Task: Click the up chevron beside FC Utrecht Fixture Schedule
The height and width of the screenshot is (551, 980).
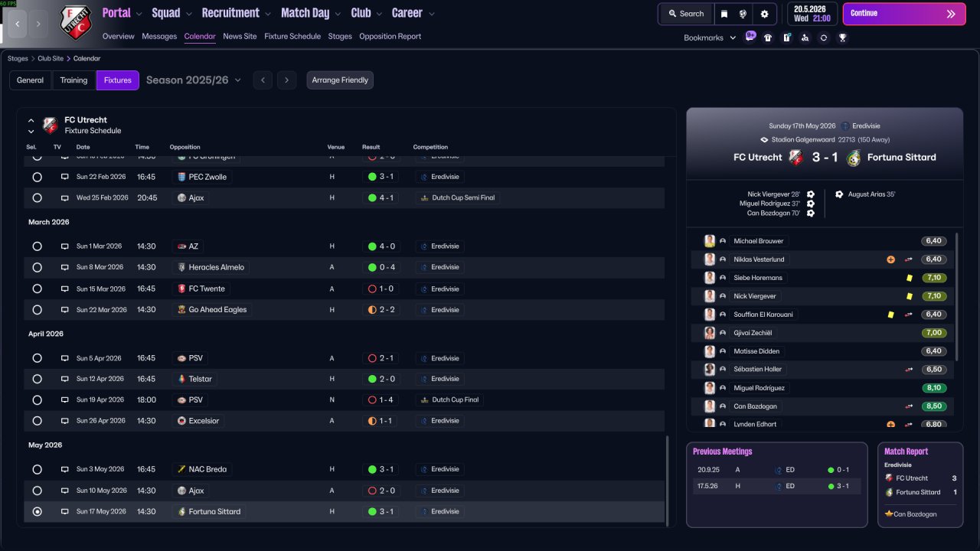Action: point(31,120)
